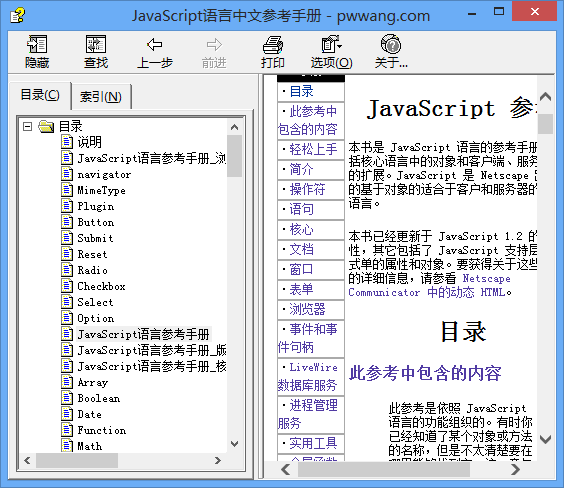Collapse the 目录 root tree node

tap(27, 127)
